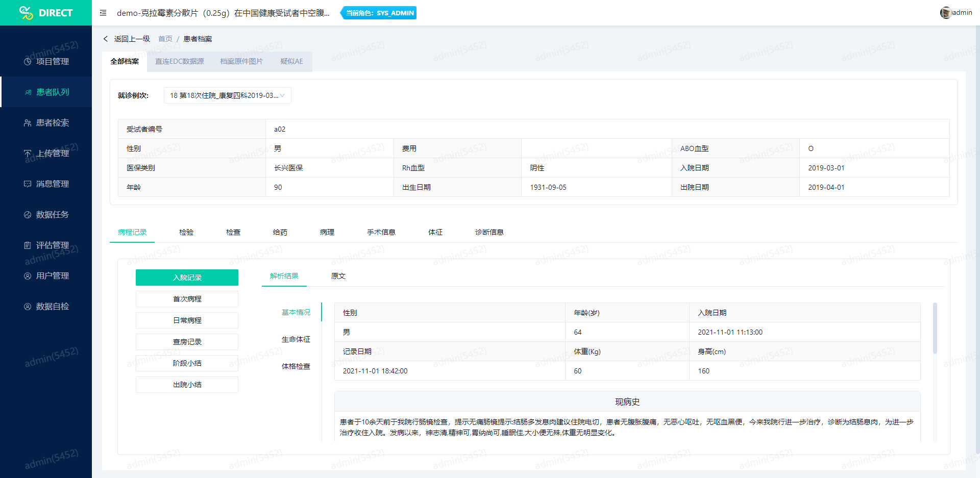Click the 项目管理 clock icon
The height and width of the screenshot is (478, 980).
coord(28,62)
